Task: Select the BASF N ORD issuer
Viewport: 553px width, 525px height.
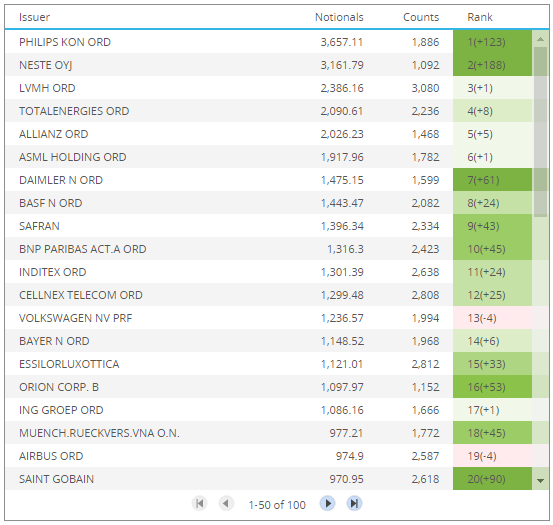Action: (50, 203)
